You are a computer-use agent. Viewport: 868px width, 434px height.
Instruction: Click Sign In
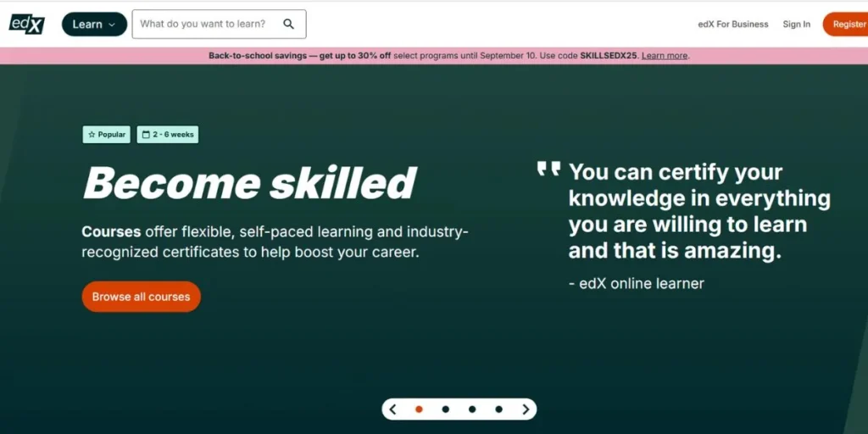pos(796,25)
